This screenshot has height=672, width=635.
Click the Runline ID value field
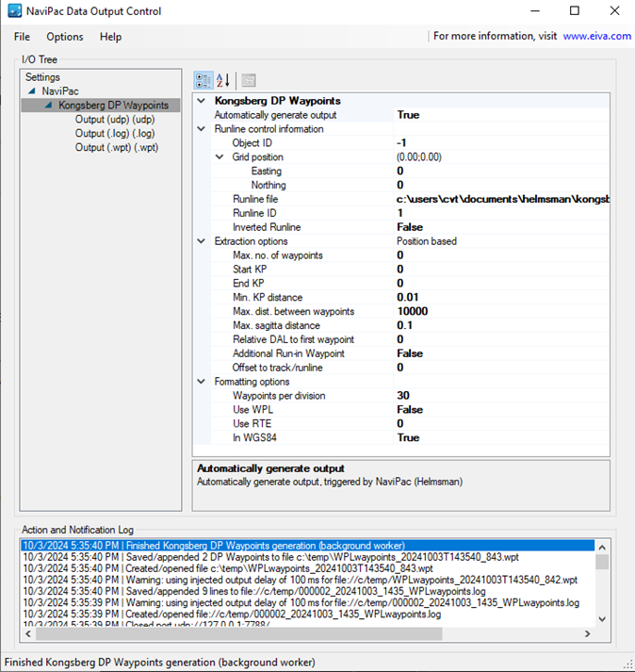click(501, 213)
